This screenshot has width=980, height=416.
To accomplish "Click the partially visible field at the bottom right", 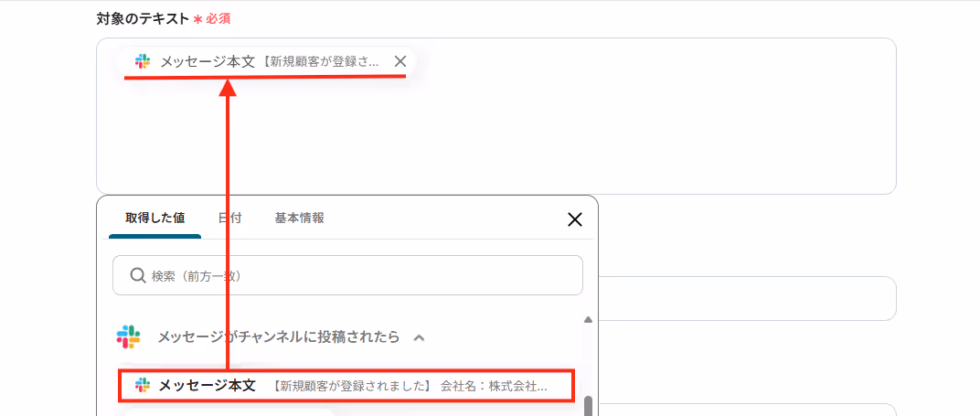I will [747, 409].
